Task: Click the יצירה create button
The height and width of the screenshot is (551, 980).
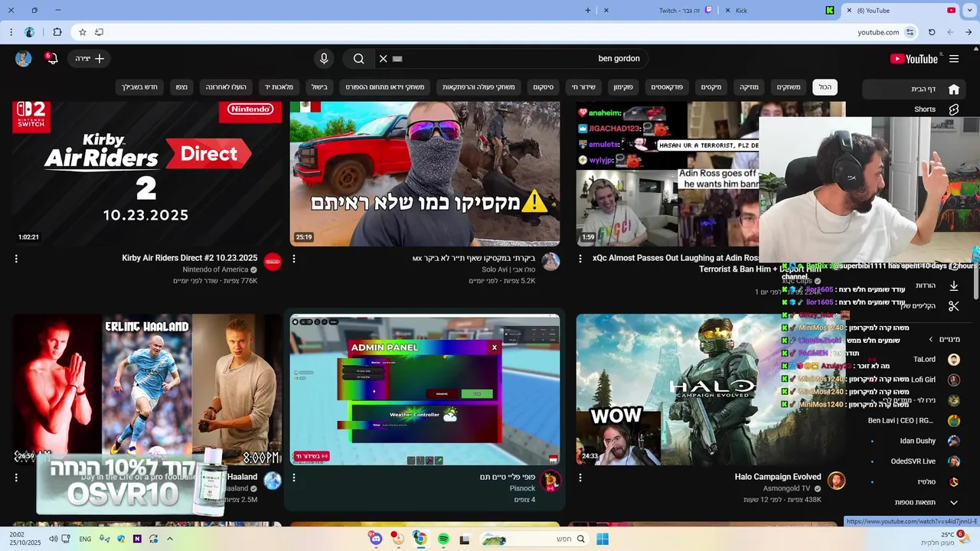Action: [89, 59]
